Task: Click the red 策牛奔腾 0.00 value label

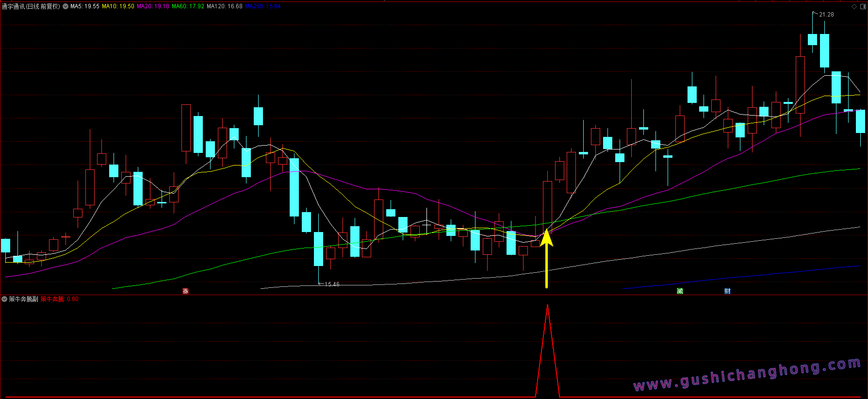Action: click(59, 299)
